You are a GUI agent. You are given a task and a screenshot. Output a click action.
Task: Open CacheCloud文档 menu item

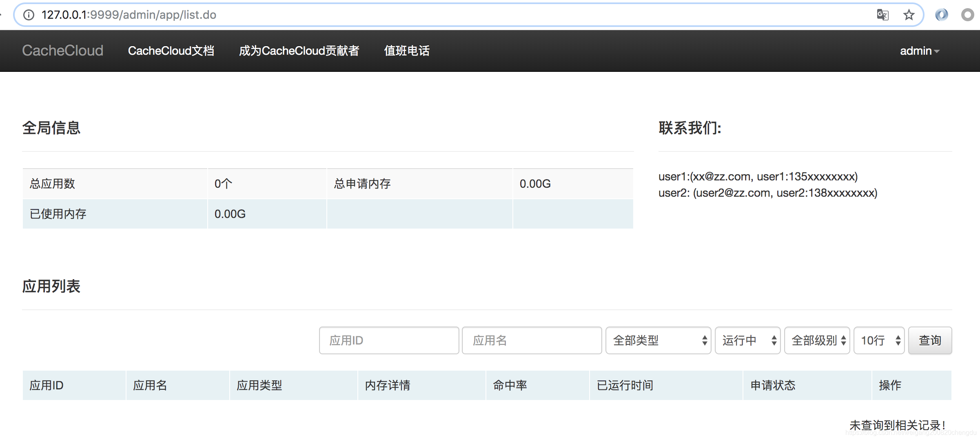(171, 51)
